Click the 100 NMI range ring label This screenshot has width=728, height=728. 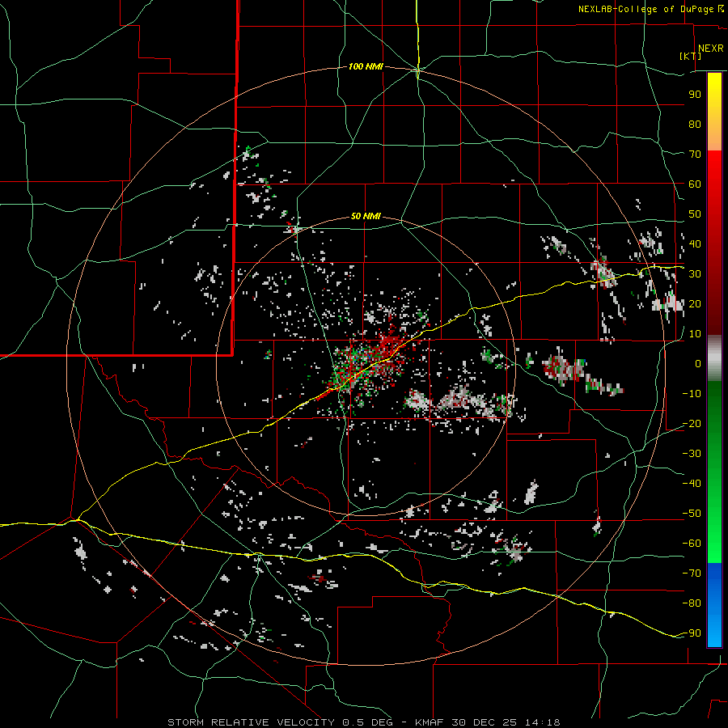pos(366,67)
